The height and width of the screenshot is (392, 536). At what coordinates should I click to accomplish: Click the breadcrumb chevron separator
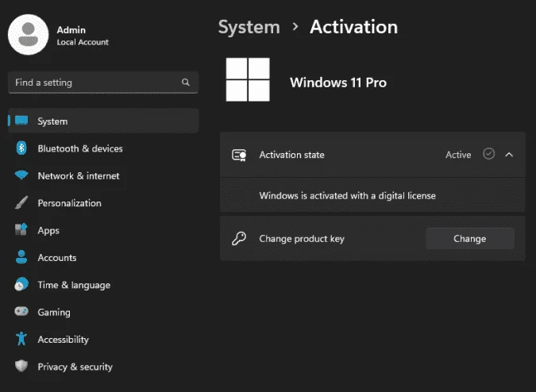coord(295,26)
